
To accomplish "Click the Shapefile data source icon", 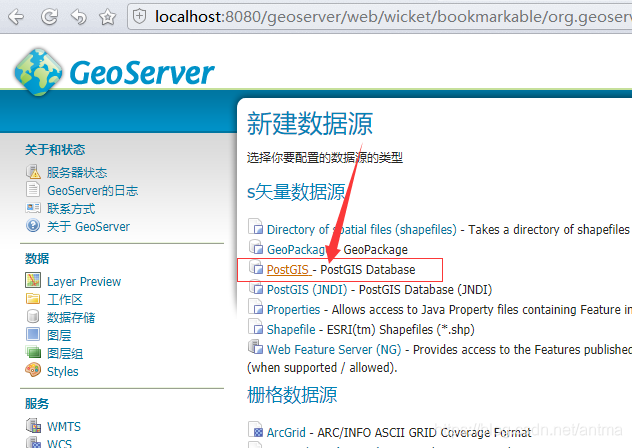I will (256, 327).
